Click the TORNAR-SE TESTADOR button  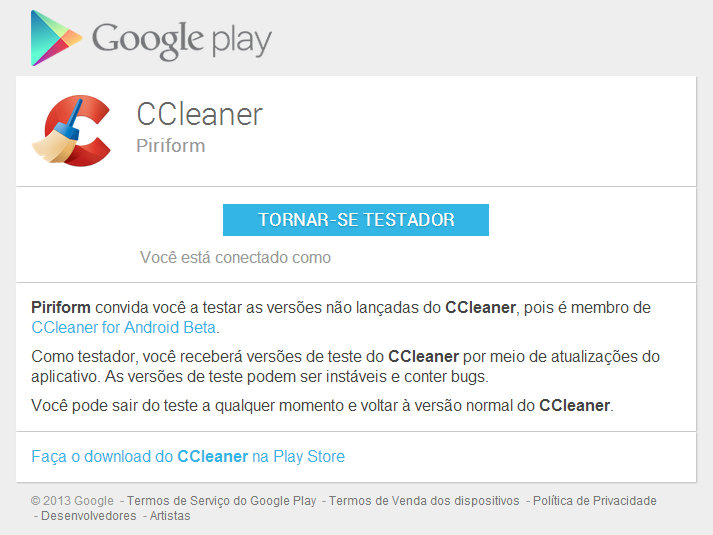pyautogui.click(x=356, y=220)
